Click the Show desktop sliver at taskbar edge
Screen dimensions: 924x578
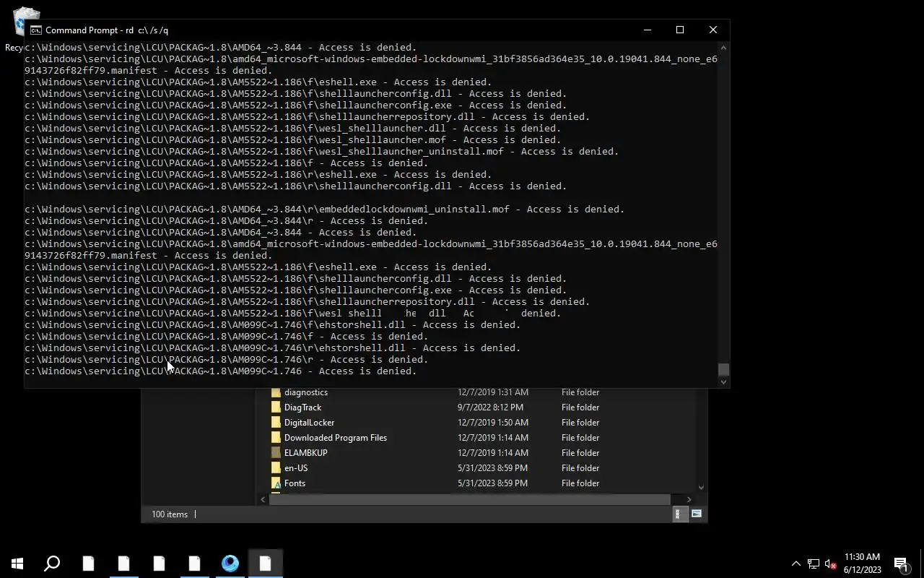point(922,564)
